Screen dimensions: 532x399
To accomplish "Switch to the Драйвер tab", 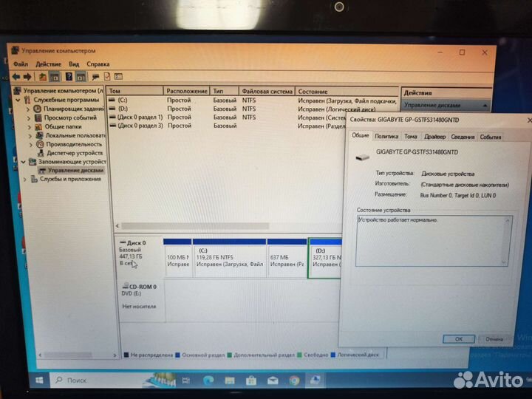I will point(434,137).
